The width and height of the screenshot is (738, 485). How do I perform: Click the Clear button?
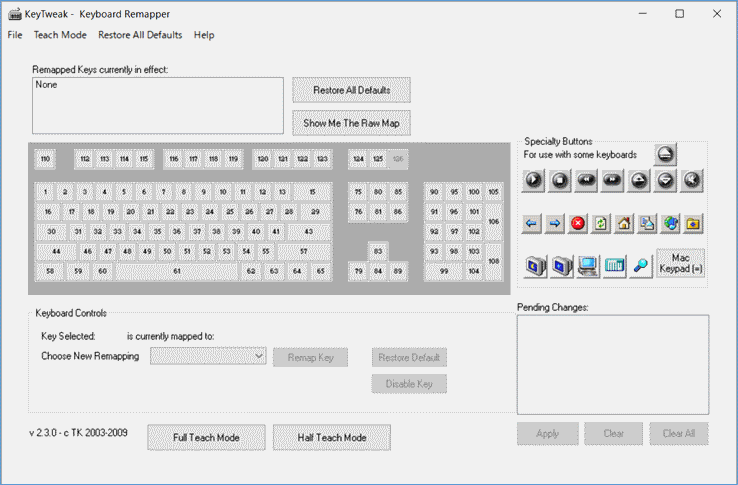[x=613, y=433]
